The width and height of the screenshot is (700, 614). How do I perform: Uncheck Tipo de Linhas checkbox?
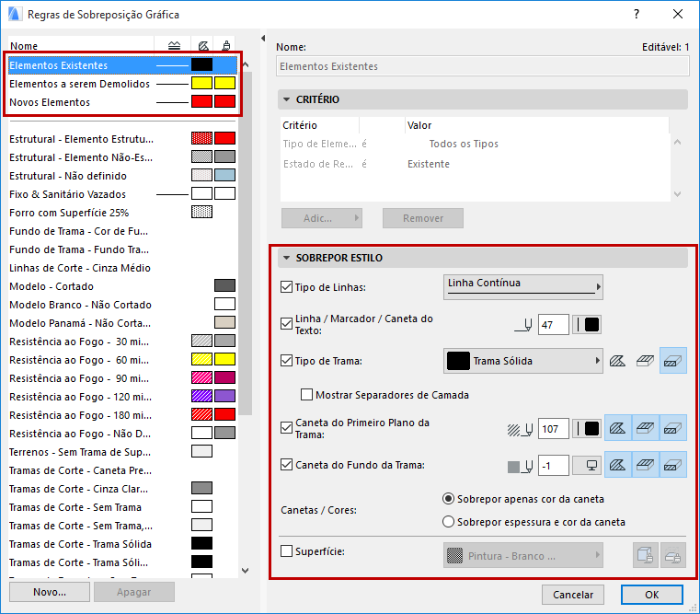(286, 287)
